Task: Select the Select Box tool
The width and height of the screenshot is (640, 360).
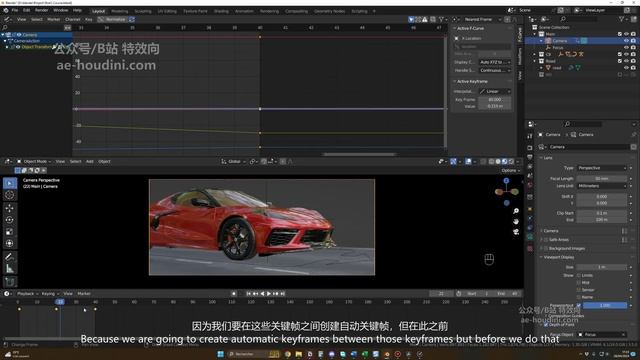Action: 10,183
